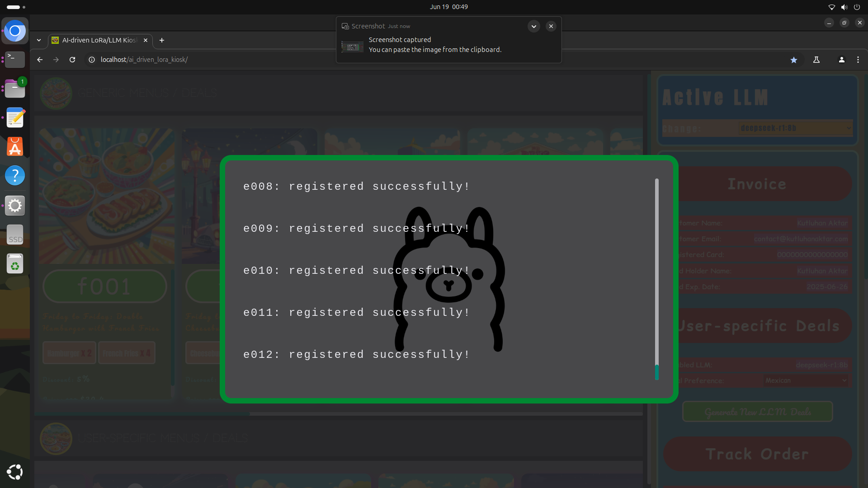This screenshot has height=488, width=868.
Task: Go back to previous page
Action: pyautogui.click(x=40, y=60)
